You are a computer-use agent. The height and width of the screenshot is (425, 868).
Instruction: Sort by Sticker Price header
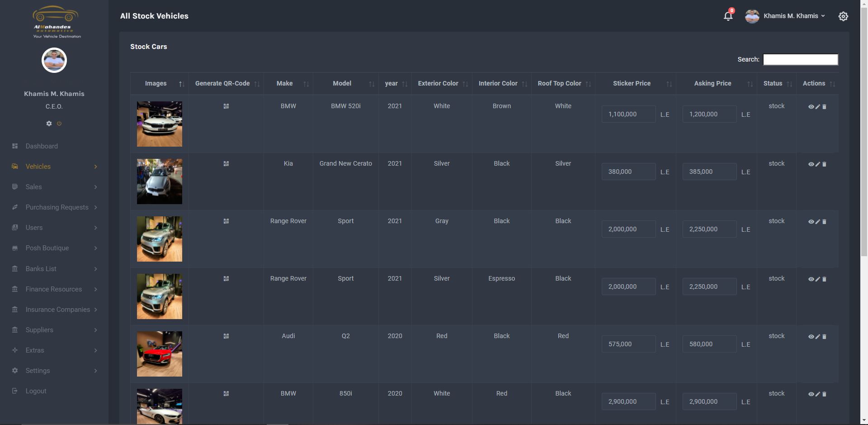pyautogui.click(x=636, y=83)
